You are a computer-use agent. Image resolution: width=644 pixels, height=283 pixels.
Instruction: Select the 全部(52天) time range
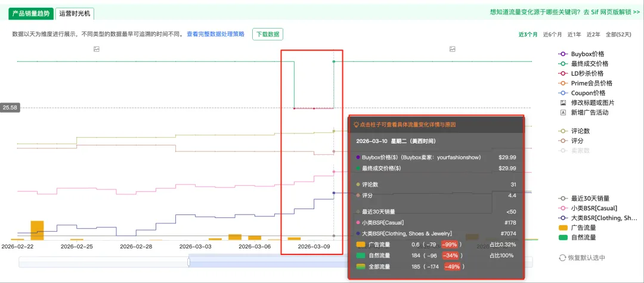click(618, 35)
